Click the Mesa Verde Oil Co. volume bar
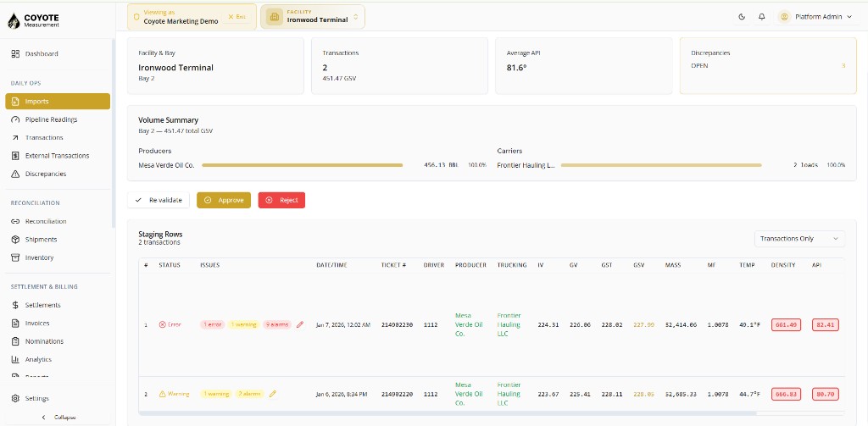Screen dimensions: 868x426 303,165
